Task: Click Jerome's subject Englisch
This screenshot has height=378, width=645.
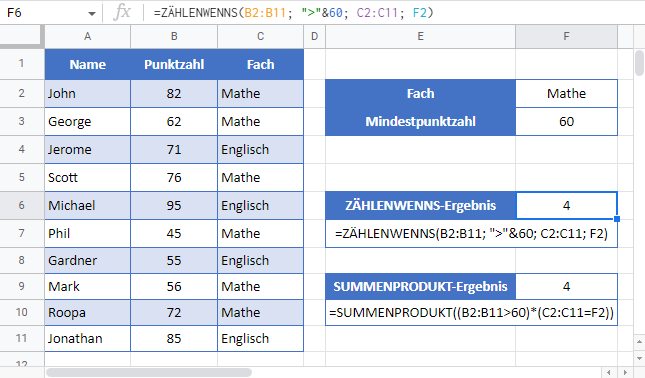Action: (x=260, y=149)
